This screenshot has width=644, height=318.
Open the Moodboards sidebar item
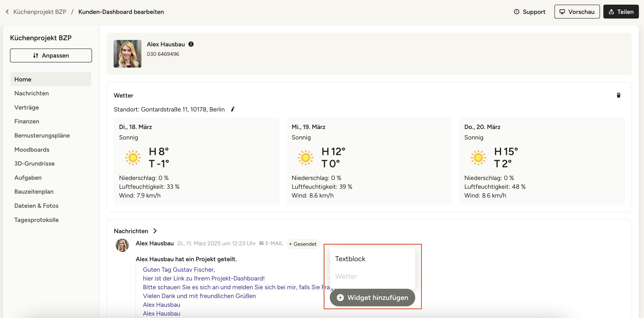tap(32, 149)
